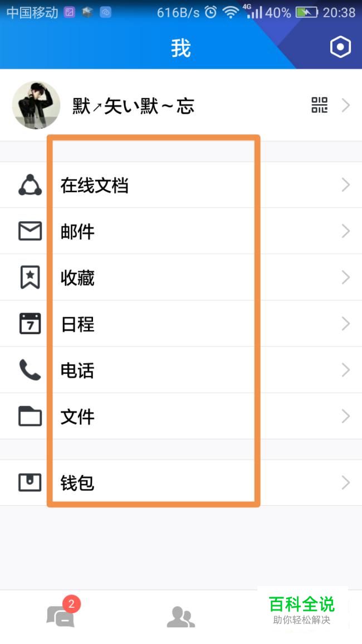
Task: Tap the mail envelope icon
Action: click(x=30, y=231)
